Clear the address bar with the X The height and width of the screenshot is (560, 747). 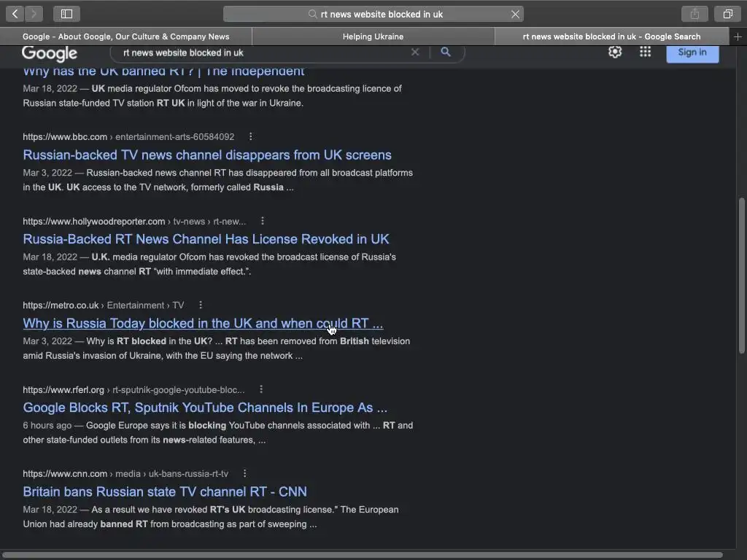(515, 15)
